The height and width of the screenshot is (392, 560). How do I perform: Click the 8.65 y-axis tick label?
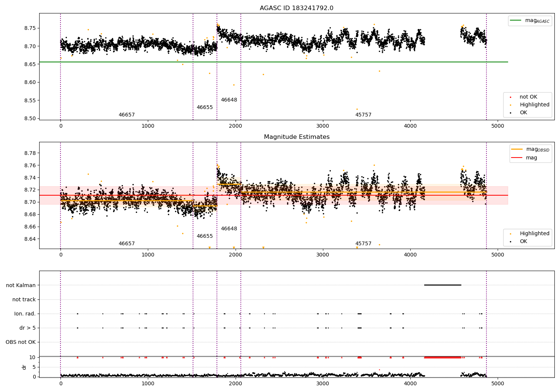tap(29, 65)
